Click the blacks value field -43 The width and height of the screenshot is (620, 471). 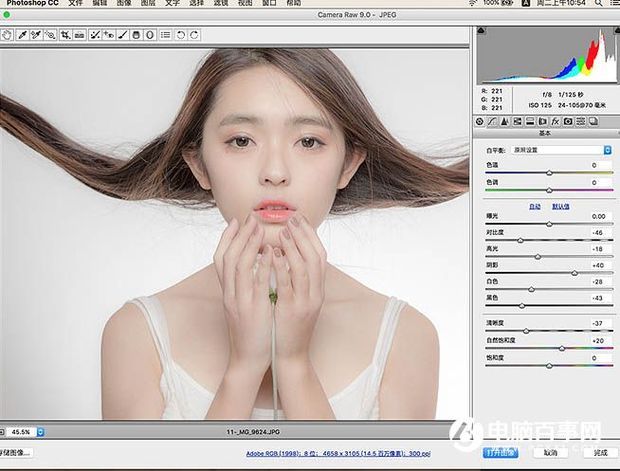click(x=598, y=298)
